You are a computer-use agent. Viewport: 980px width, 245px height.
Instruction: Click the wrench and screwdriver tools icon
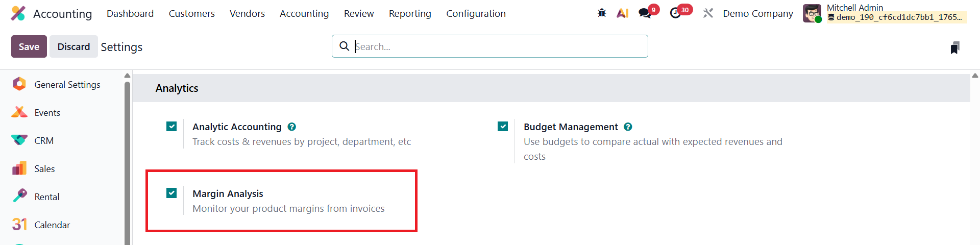(x=708, y=13)
